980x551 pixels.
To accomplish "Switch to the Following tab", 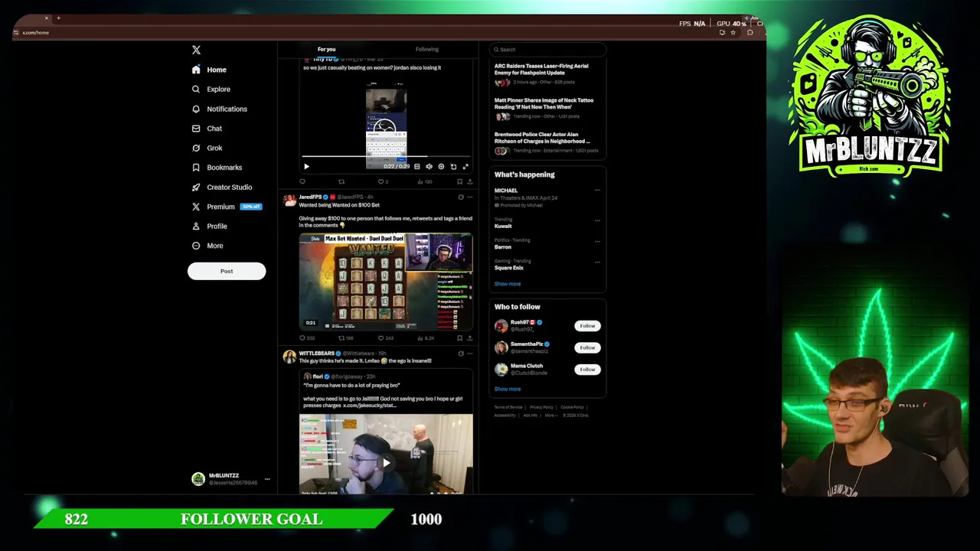I will (427, 49).
